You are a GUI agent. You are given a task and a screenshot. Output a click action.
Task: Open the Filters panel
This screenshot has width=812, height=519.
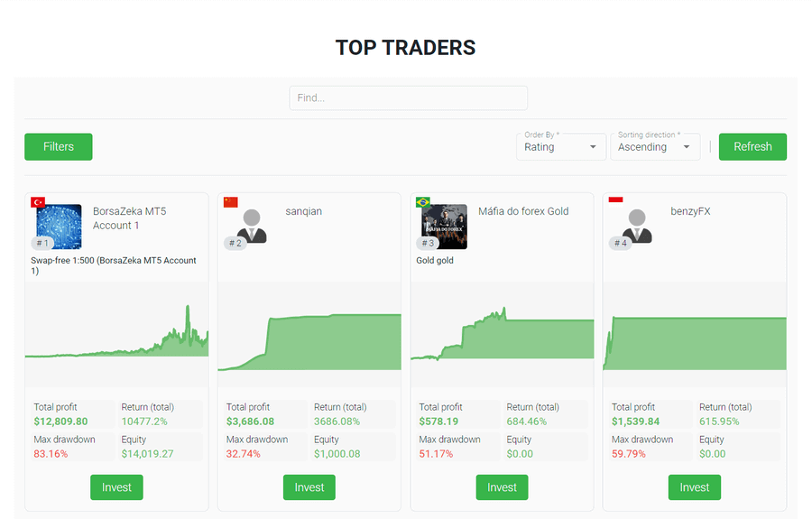(x=59, y=146)
